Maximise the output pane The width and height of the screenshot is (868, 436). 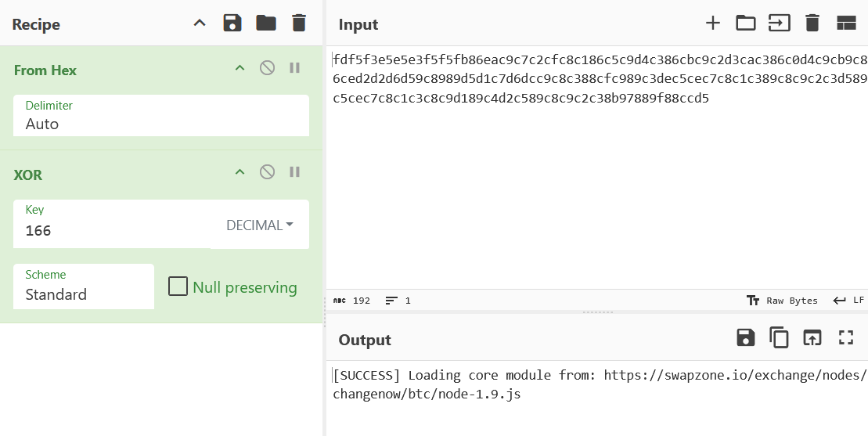(846, 337)
